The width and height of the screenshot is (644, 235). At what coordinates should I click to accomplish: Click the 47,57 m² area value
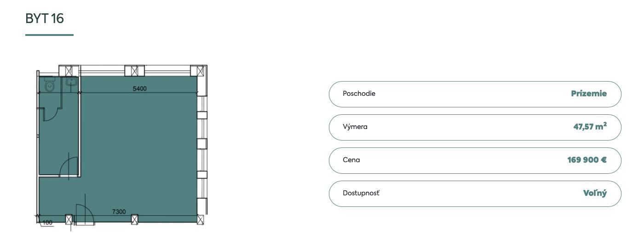click(x=590, y=127)
